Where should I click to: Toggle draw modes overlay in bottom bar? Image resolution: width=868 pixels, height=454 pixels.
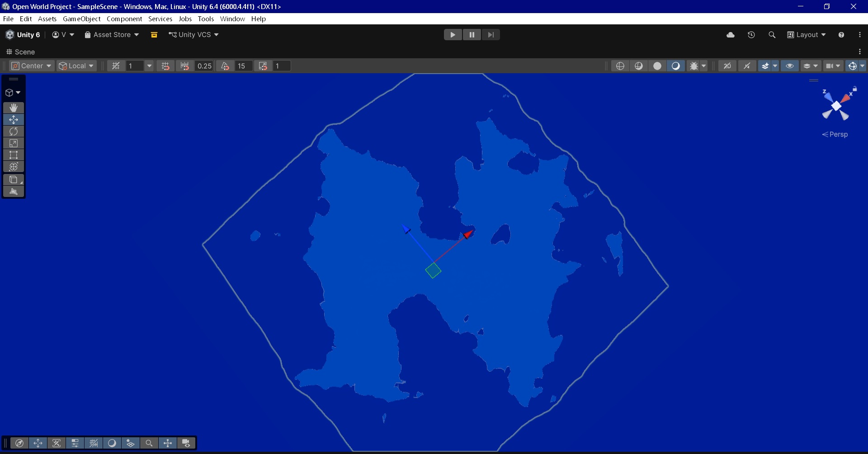coord(112,443)
